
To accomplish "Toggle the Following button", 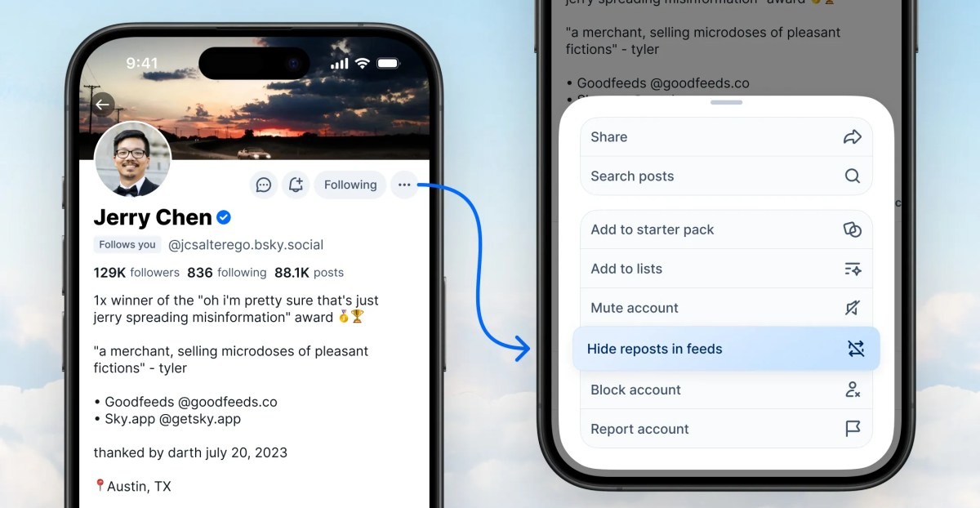I will point(350,185).
